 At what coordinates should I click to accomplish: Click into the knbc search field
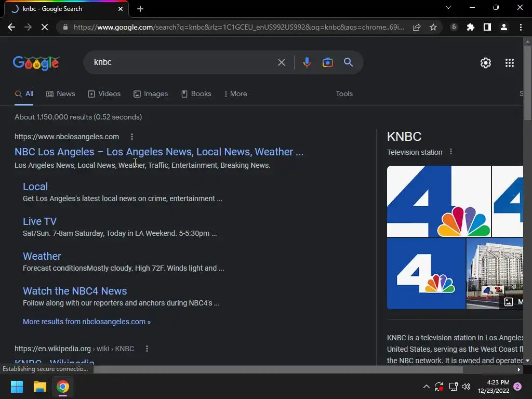point(183,62)
